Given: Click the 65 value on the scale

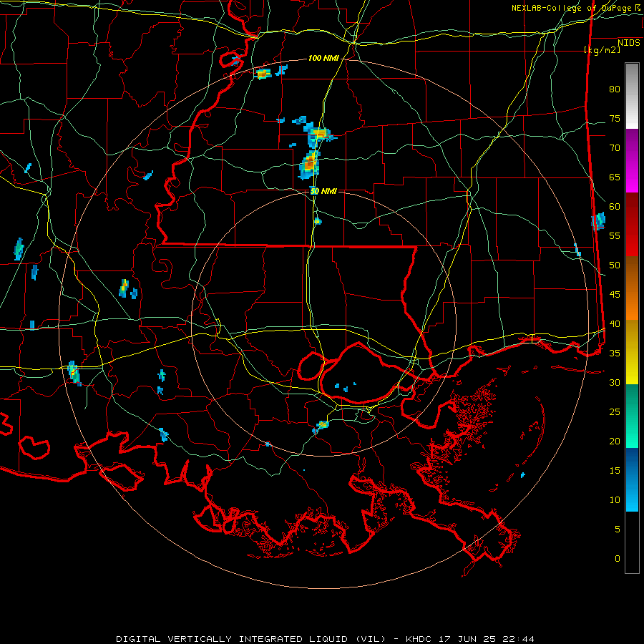Looking at the screenshot, I should (x=615, y=177).
